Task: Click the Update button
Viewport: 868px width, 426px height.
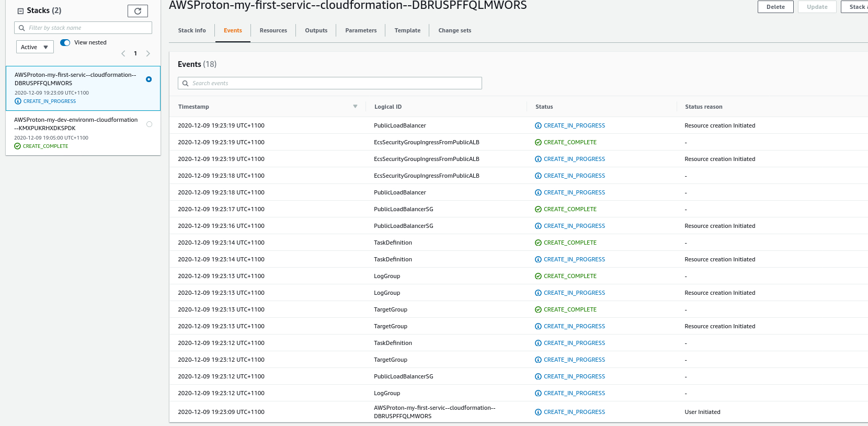Action: coord(817,7)
